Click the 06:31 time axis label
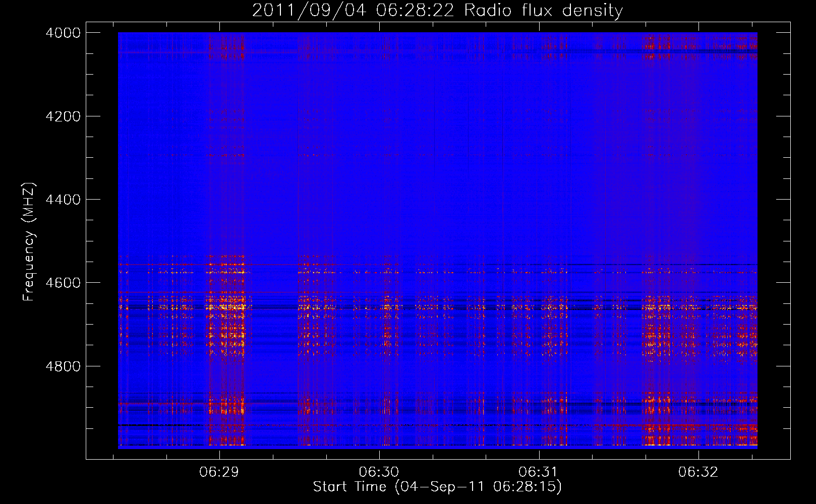This screenshot has height=504, width=816. coord(539,472)
